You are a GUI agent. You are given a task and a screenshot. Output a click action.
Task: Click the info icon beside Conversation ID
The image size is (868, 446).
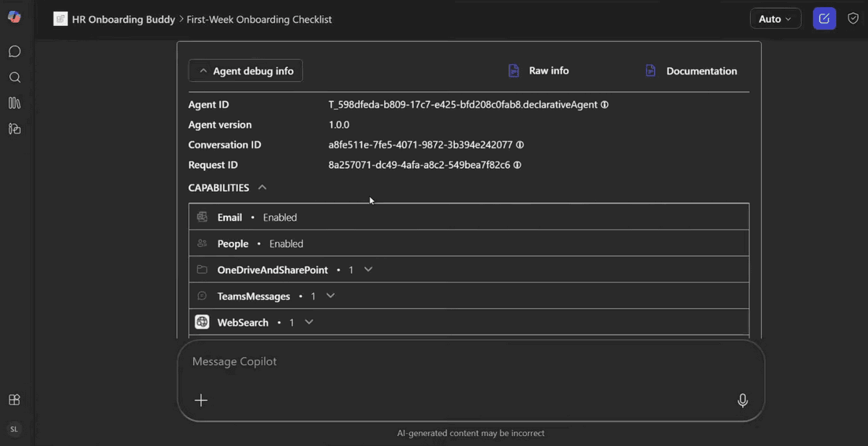[520, 145]
